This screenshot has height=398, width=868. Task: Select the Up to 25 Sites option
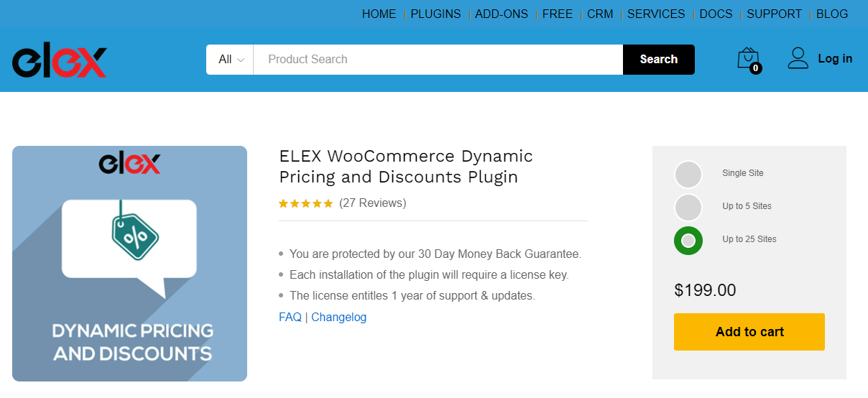tap(688, 241)
